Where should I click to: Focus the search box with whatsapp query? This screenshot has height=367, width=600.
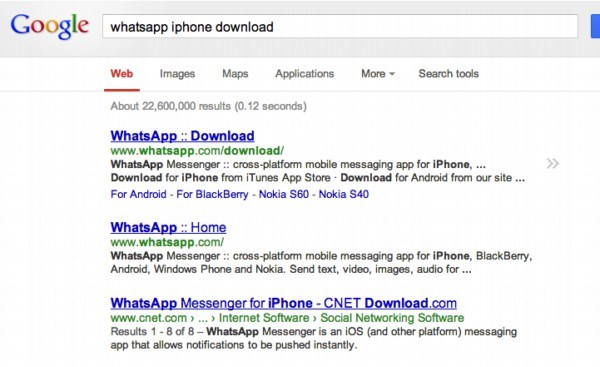click(340, 26)
